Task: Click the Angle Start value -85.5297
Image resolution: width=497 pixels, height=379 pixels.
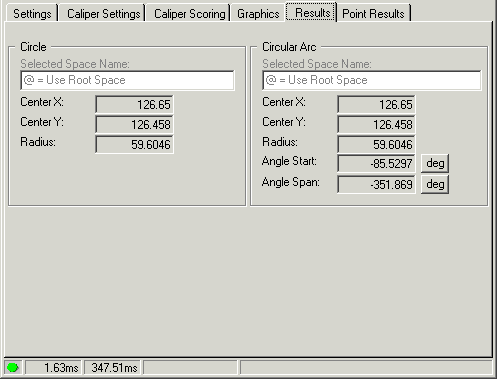Action: click(376, 163)
